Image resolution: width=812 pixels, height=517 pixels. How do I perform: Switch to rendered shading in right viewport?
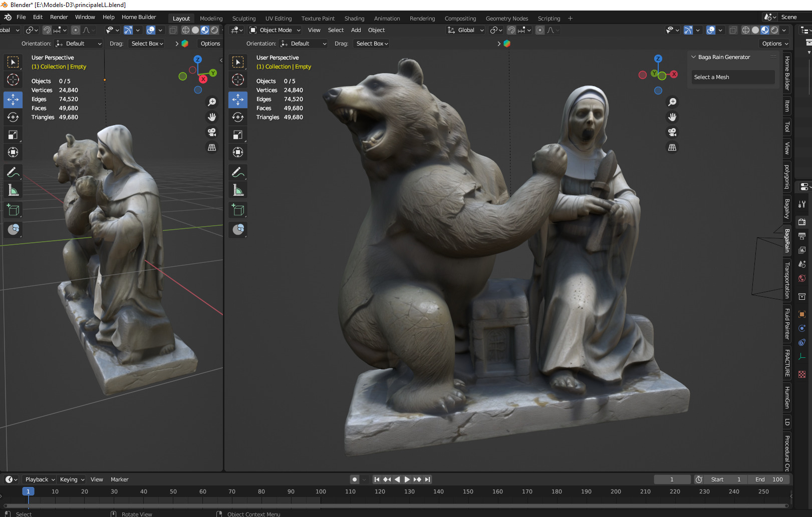774,30
